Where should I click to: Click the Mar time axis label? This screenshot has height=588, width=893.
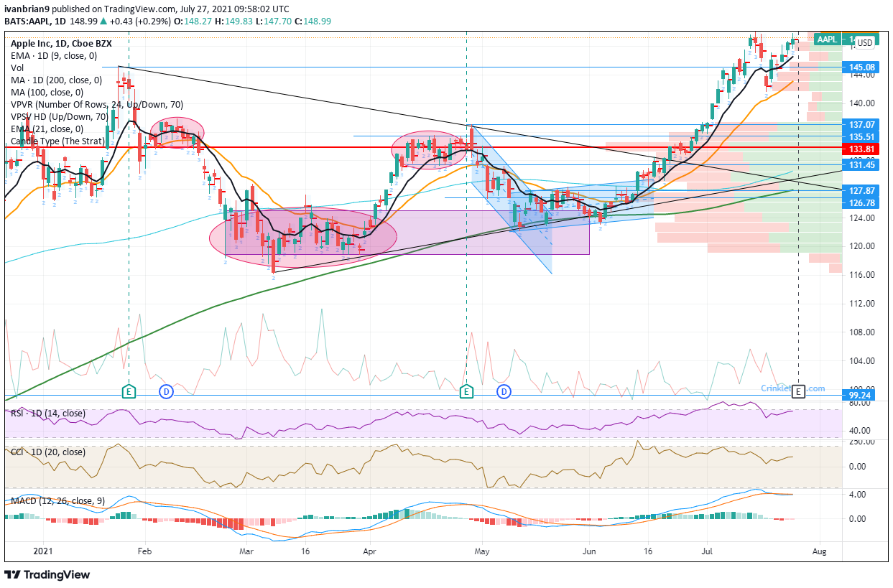click(x=246, y=551)
